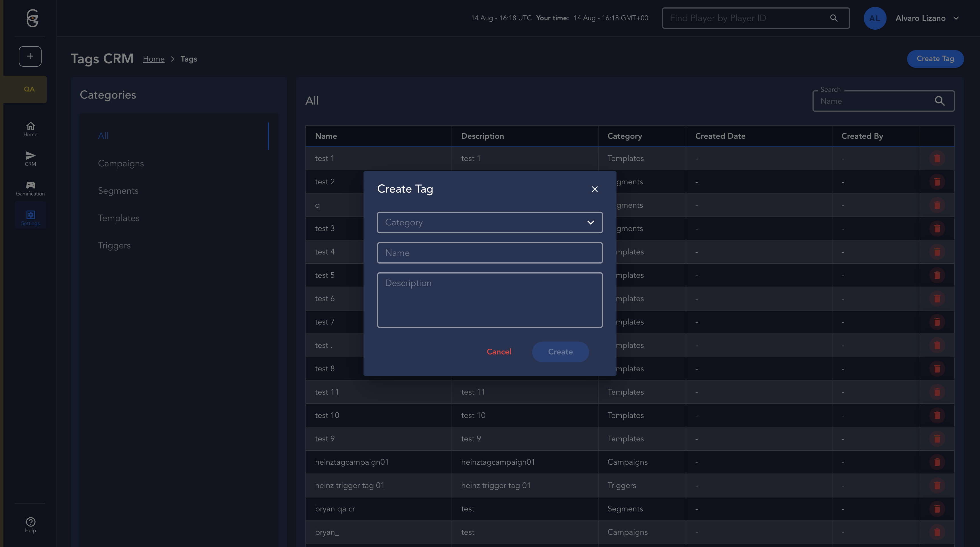Screen dimensions: 980x547
Task: Follow the Home breadcrumb link
Action: click(x=154, y=59)
